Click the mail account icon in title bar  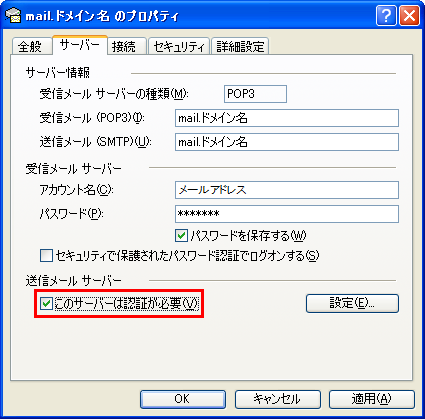pos(13,15)
